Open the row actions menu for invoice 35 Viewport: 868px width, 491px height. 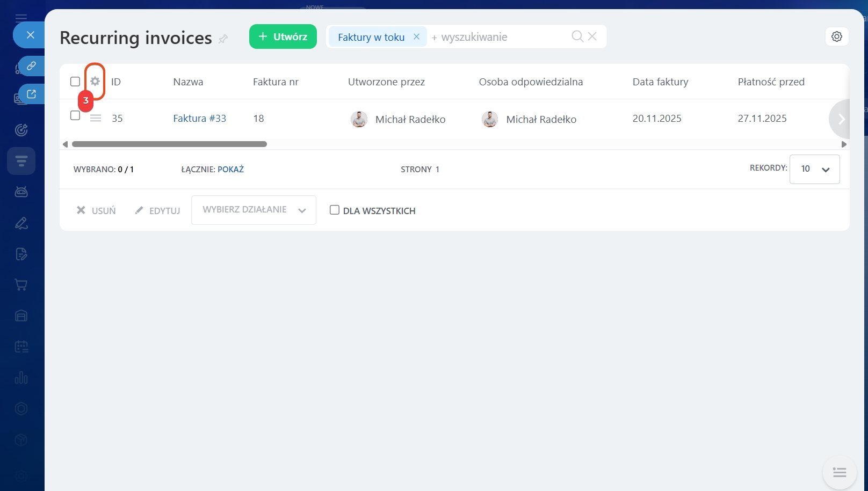96,119
